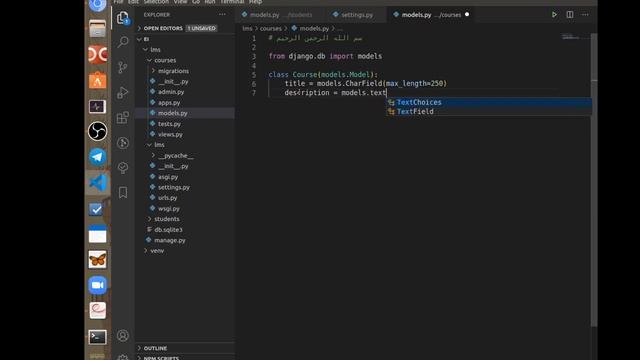Screen dimensions: 640x360
Task: Open the Accounts menu icon
Action: pyautogui.click(x=122, y=336)
